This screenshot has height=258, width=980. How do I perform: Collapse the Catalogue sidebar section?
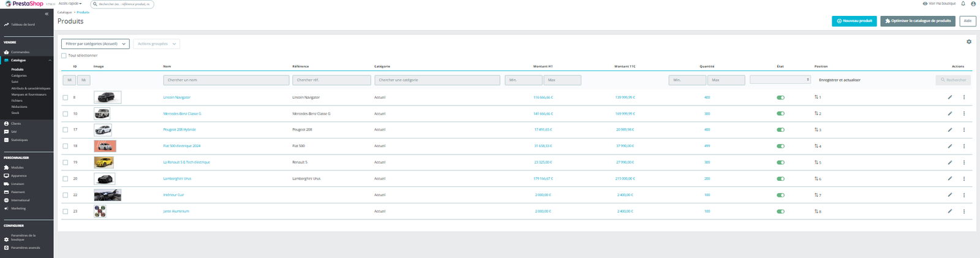[x=50, y=60]
